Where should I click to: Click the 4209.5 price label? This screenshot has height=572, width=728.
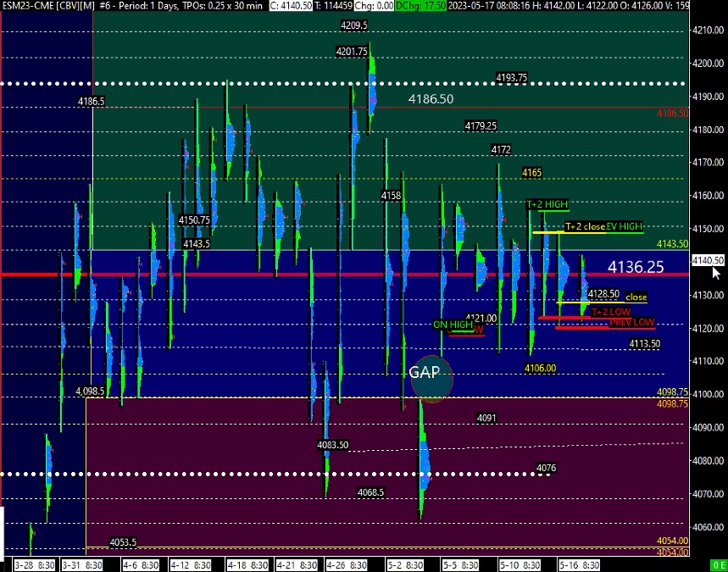(353, 25)
